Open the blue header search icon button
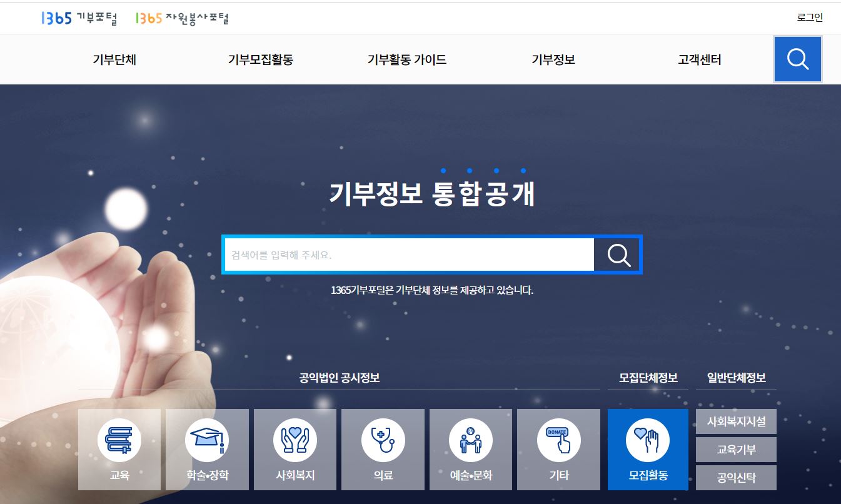 pyautogui.click(x=797, y=59)
